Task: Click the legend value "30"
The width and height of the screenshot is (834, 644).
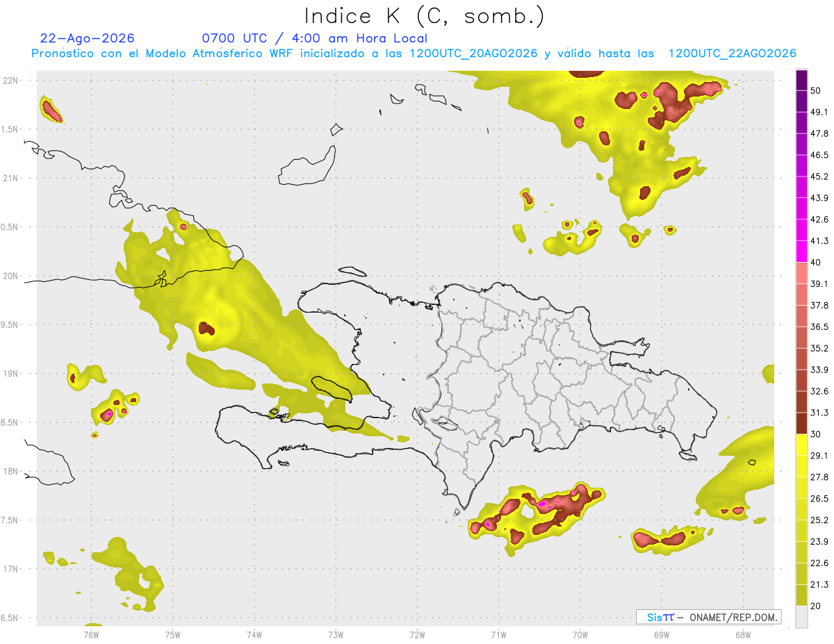Action: [x=816, y=434]
